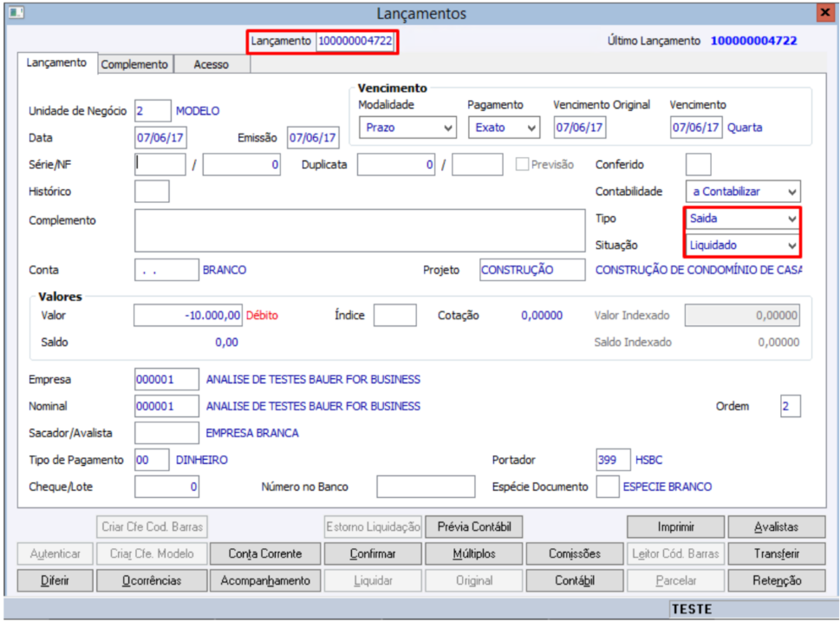
Task: Click the Imprimir button
Action: pos(675,527)
